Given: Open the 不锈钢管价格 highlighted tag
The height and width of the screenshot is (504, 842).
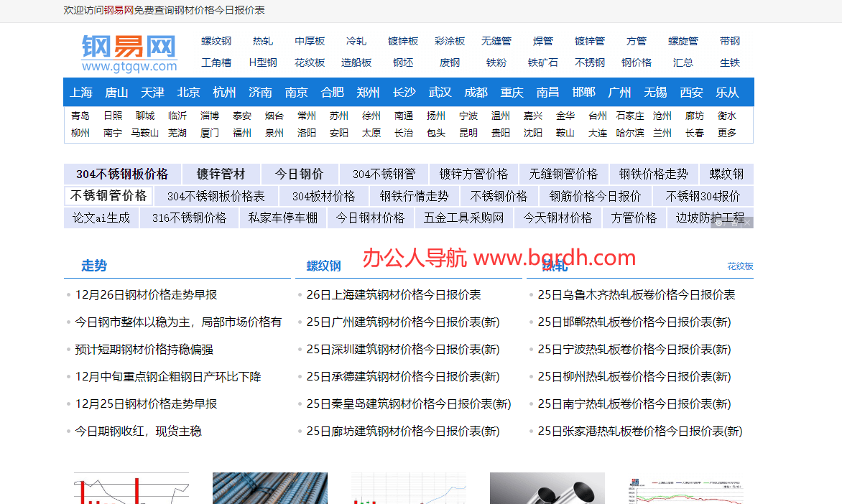Looking at the screenshot, I should coord(108,195).
